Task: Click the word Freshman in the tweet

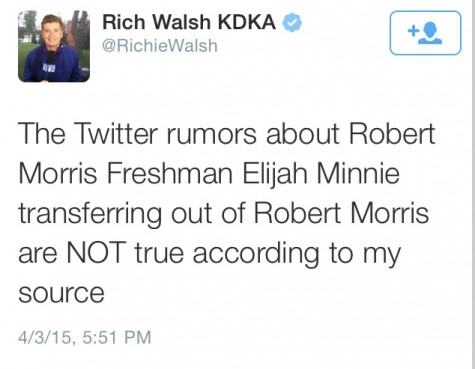Action: pyautogui.click(x=170, y=174)
